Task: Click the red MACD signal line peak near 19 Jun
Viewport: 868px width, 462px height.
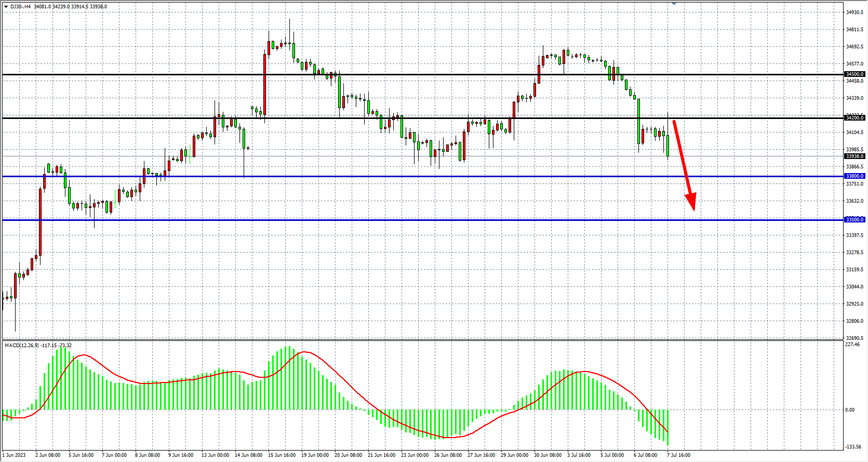Action: (306, 352)
